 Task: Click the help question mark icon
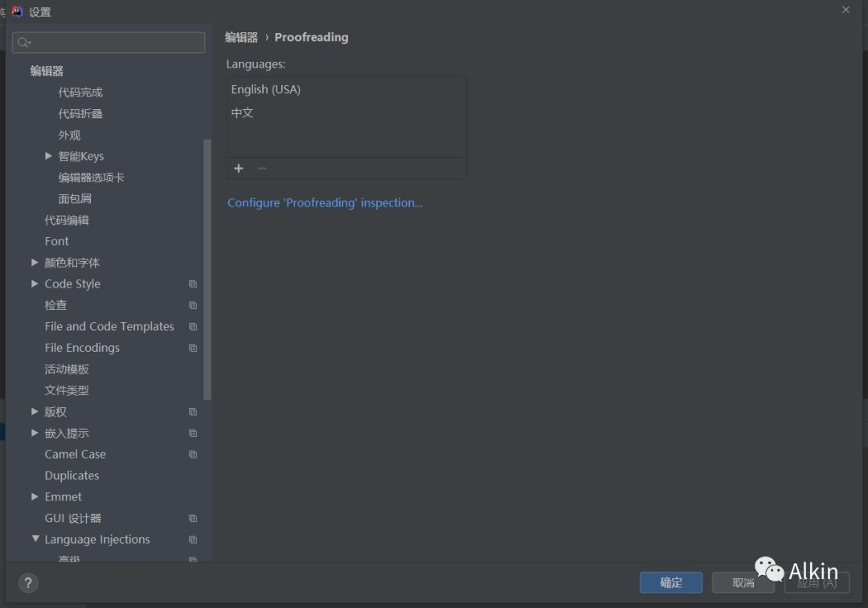pos(28,582)
